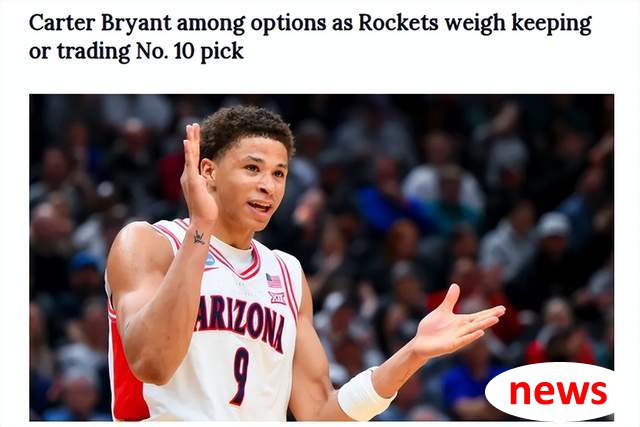Click the American flag patch on jersey

[x=273, y=280]
